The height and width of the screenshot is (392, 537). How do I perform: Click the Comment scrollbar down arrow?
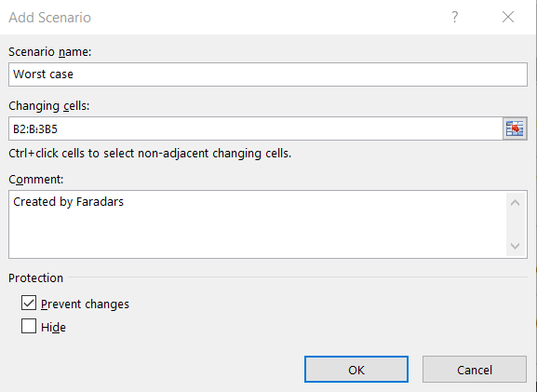coord(515,246)
